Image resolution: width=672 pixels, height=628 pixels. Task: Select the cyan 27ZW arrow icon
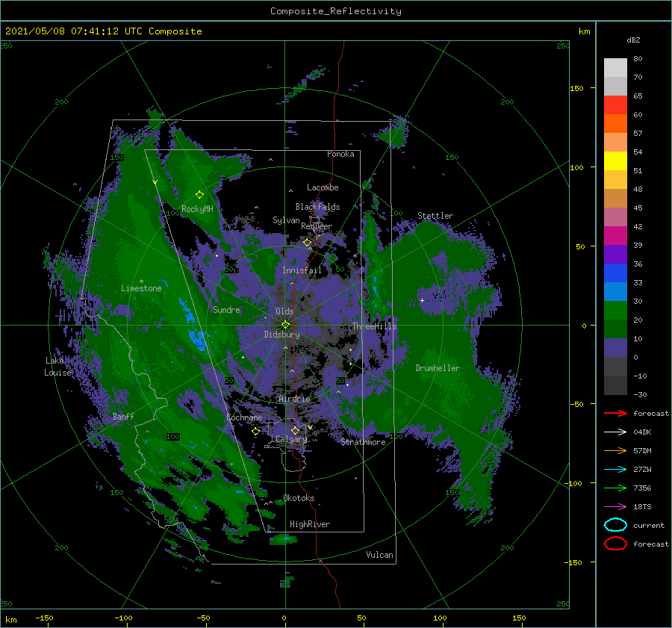point(615,470)
